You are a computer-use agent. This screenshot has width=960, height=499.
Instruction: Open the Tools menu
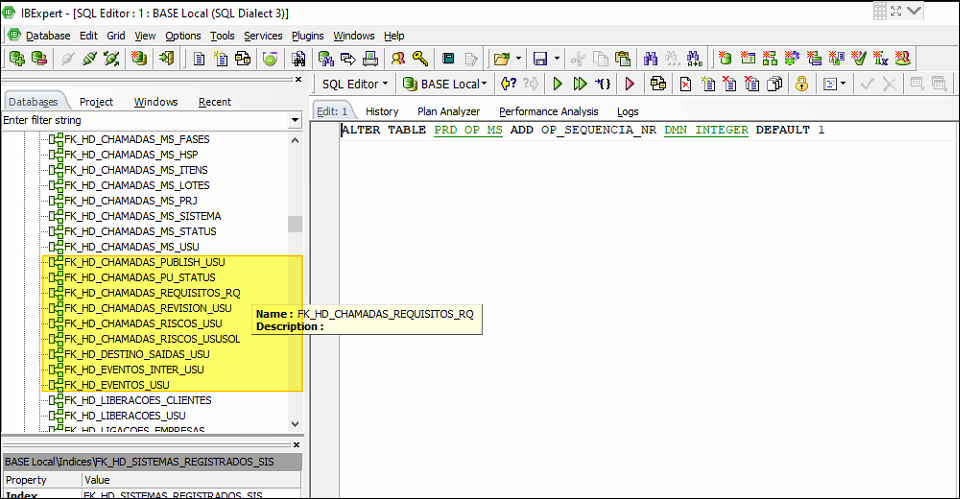click(x=222, y=36)
